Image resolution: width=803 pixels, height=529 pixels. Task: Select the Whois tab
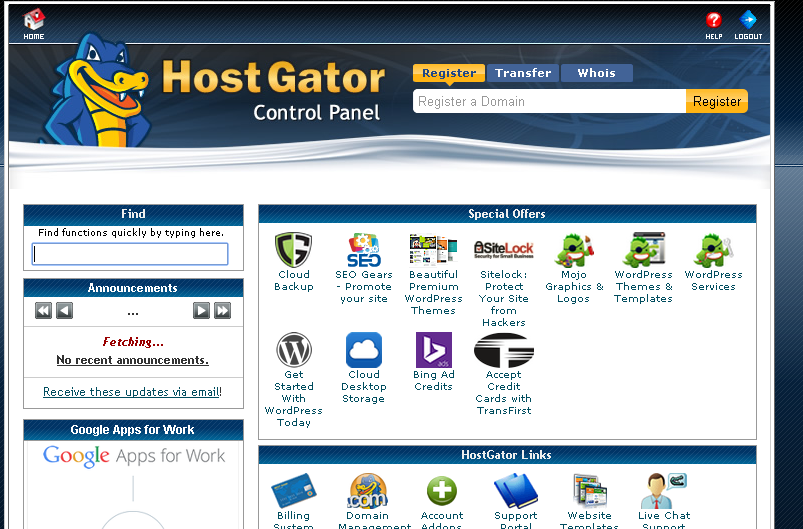(596, 73)
